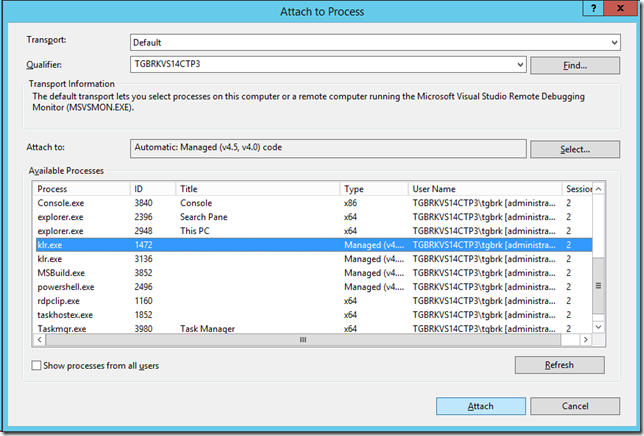
Task: Click ID cell 1160
Action: pyautogui.click(x=143, y=301)
